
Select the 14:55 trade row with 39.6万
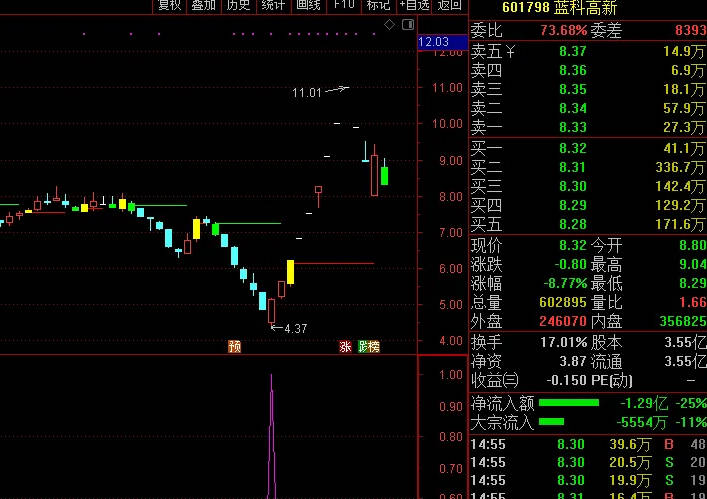pos(588,445)
